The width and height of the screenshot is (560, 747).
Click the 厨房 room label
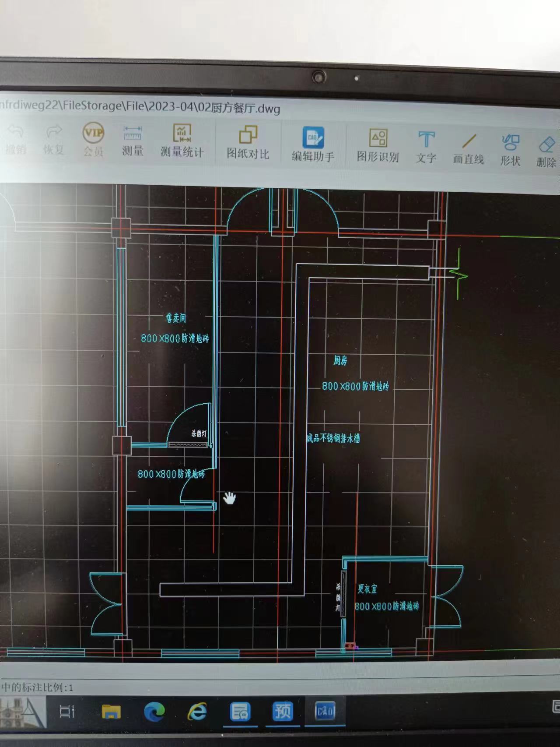click(340, 360)
